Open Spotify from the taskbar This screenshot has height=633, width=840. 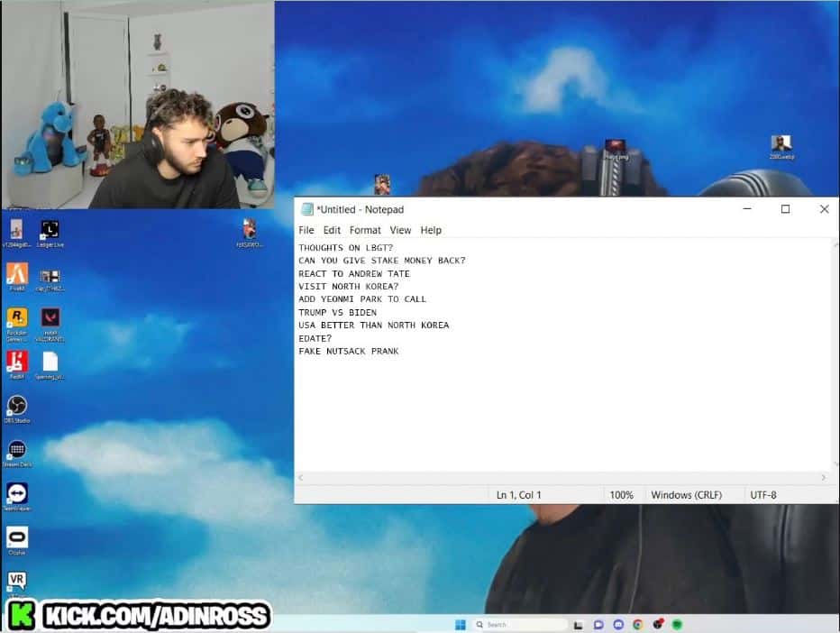coord(677,624)
